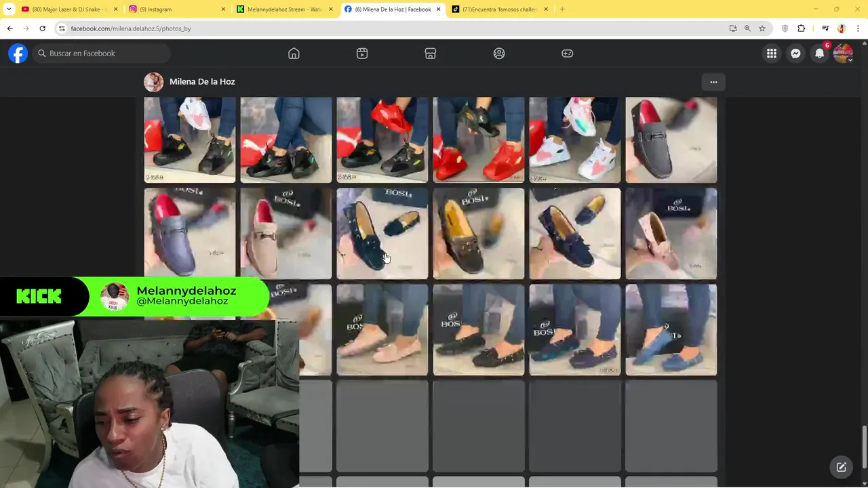
Task: Open the Facebook Home icon
Action: pyautogui.click(x=294, y=54)
